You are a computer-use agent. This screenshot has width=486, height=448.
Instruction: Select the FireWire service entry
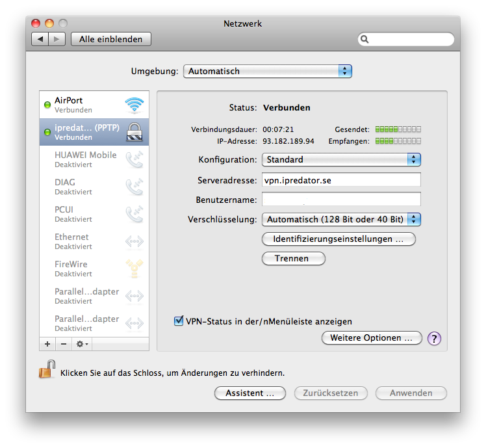click(94, 269)
